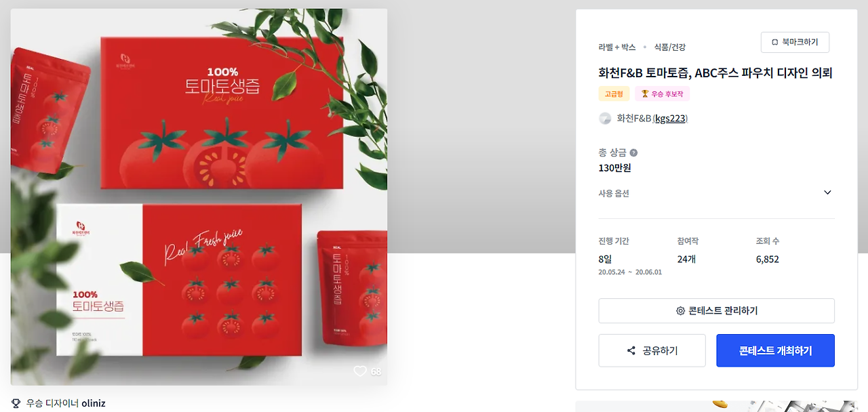Open winning designer oliniz profile
This screenshot has height=412, width=868.
94,403
